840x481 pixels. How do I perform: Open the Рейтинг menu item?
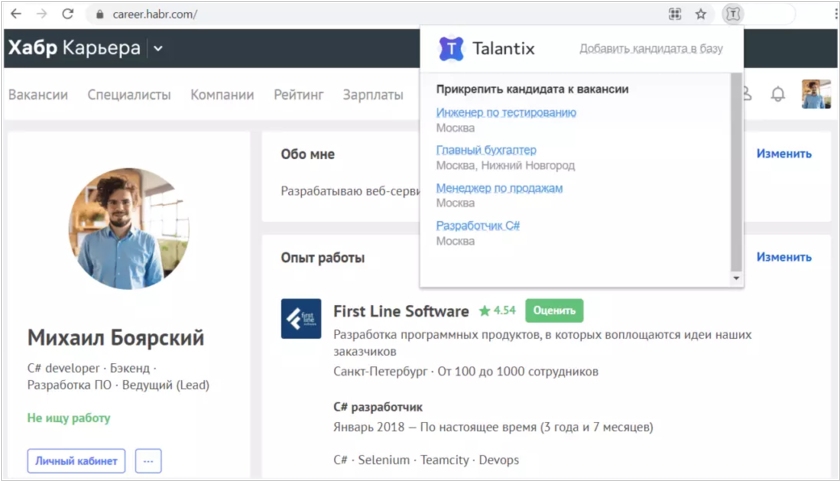tap(298, 95)
